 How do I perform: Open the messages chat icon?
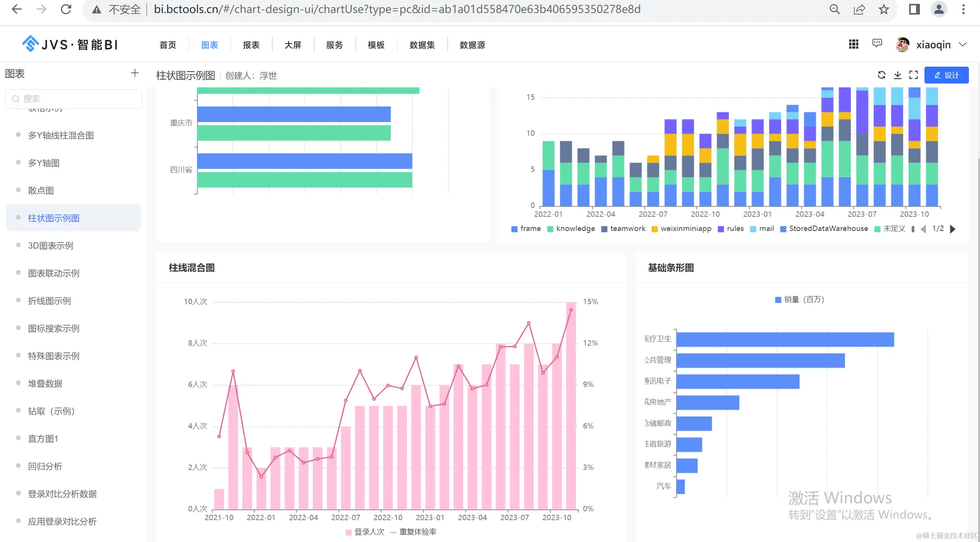[x=877, y=44]
